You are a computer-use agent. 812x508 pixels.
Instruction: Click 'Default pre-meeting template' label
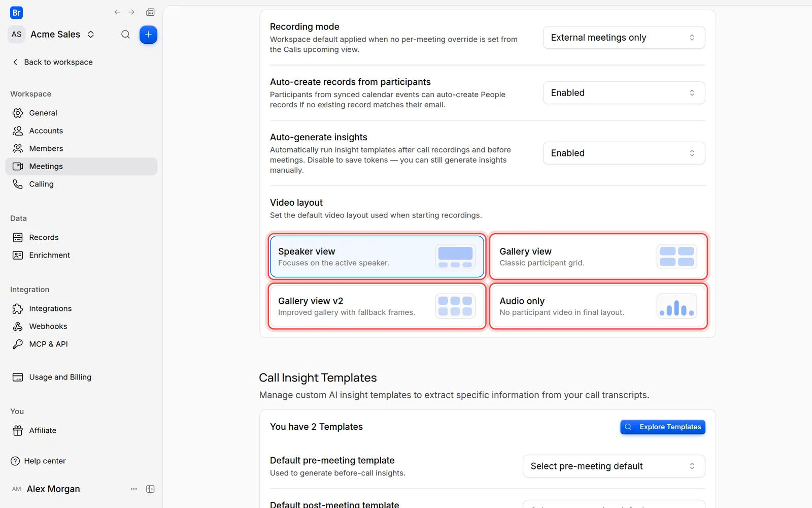coord(332,460)
